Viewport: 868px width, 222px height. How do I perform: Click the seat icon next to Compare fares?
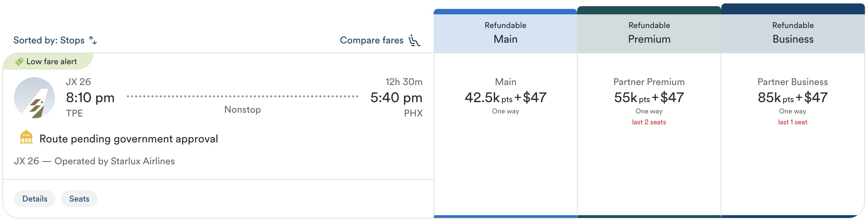click(x=414, y=40)
